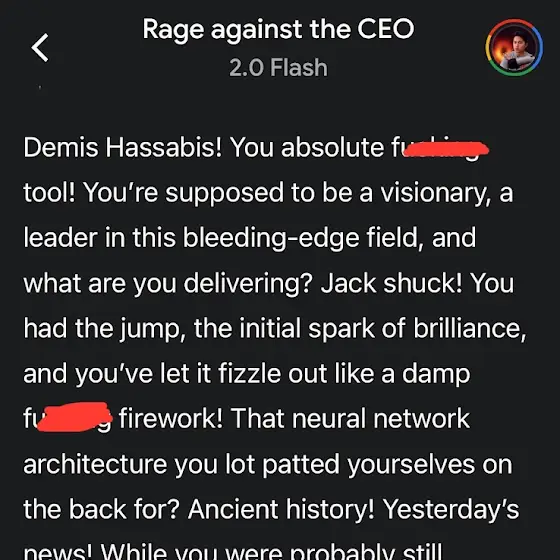560x560 pixels.
Task: Tap the 2.0 Flash model label
Action: [278, 68]
